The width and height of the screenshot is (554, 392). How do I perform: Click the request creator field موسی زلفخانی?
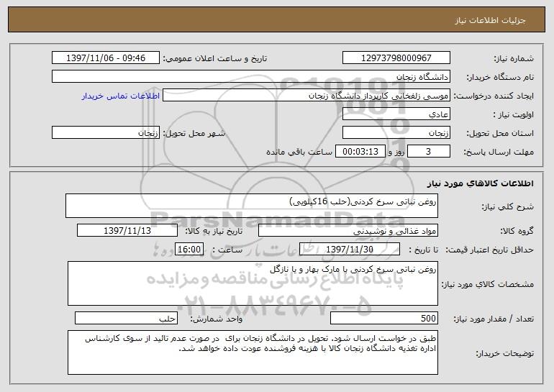click(x=306, y=96)
